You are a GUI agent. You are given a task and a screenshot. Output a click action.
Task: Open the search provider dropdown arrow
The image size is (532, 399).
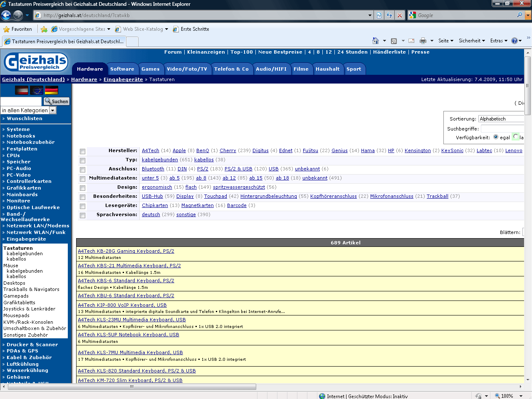coord(528,15)
